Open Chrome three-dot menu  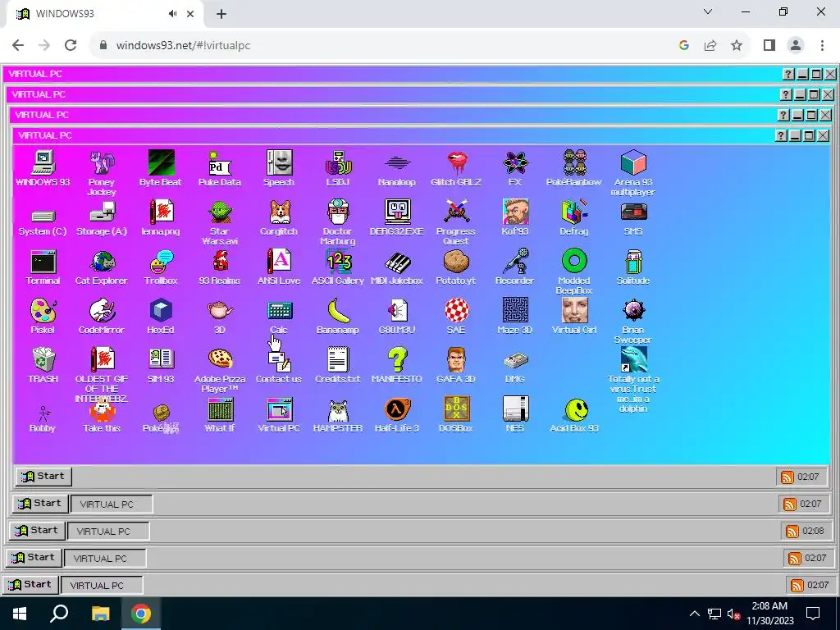tap(822, 45)
